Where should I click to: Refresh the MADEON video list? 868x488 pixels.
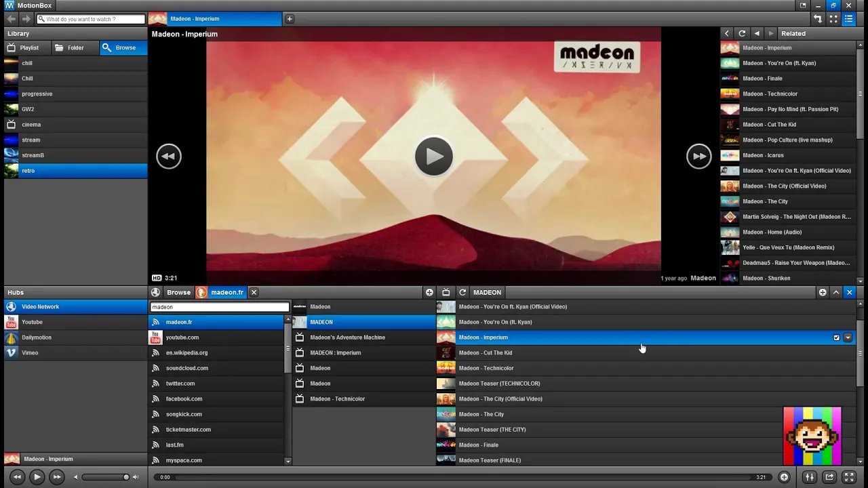point(462,292)
